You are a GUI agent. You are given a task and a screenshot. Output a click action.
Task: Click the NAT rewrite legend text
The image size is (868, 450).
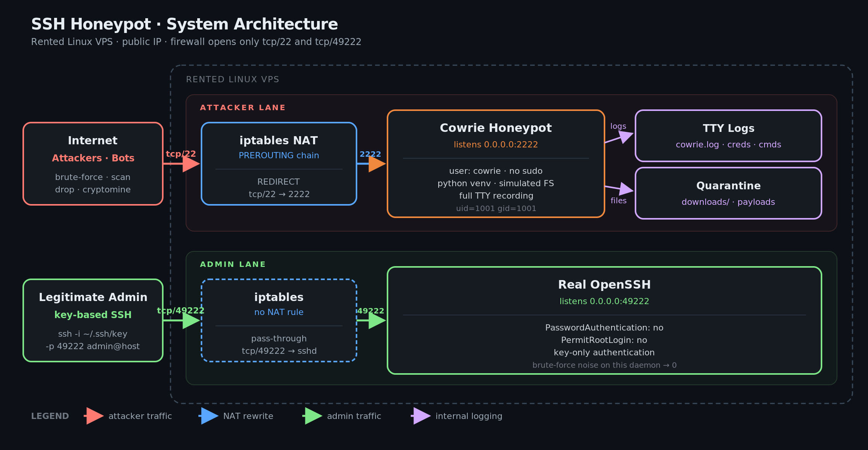click(x=248, y=416)
